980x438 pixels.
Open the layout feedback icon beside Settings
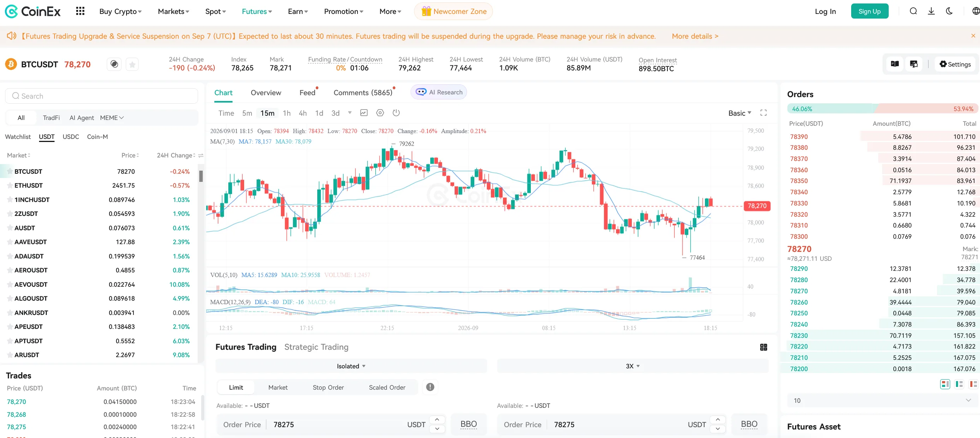tap(914, 64)
